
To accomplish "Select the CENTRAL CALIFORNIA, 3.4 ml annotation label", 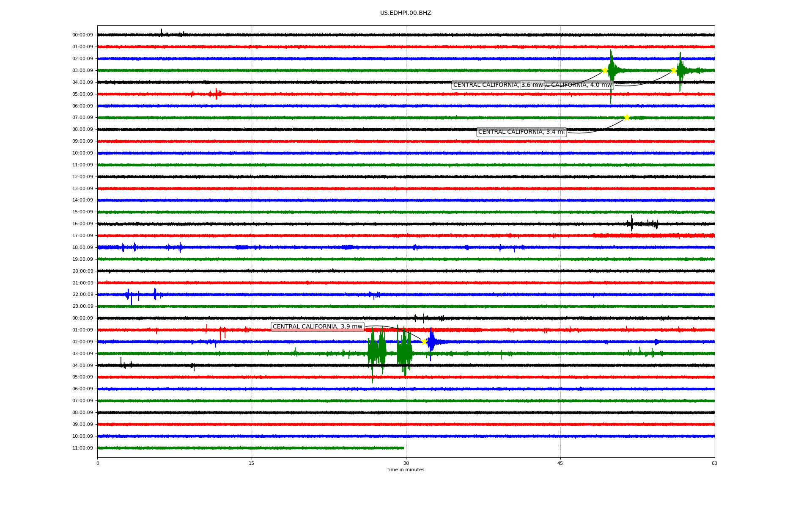I will (x=521, y=132).
